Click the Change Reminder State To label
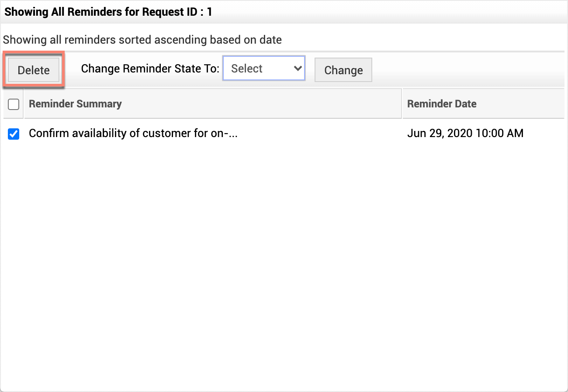 [x=150, y=69]
